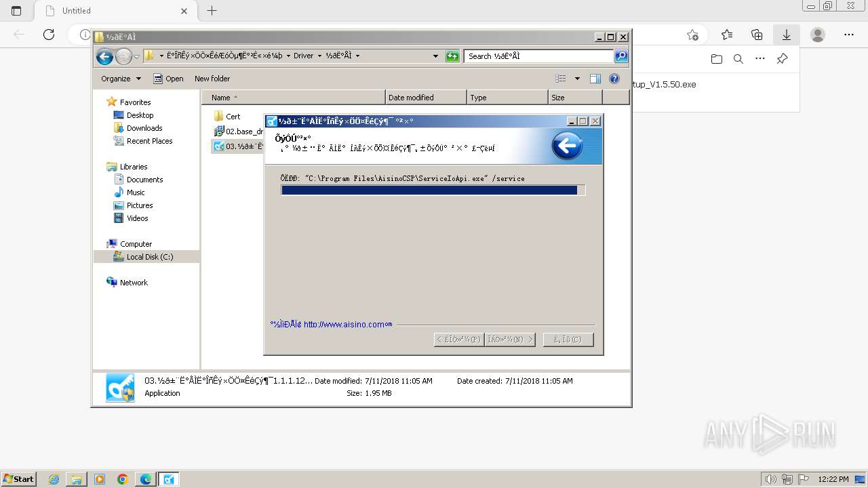868x488 pixels.
Task: Sort by the Name column header
Action: [x=293, y=98]
